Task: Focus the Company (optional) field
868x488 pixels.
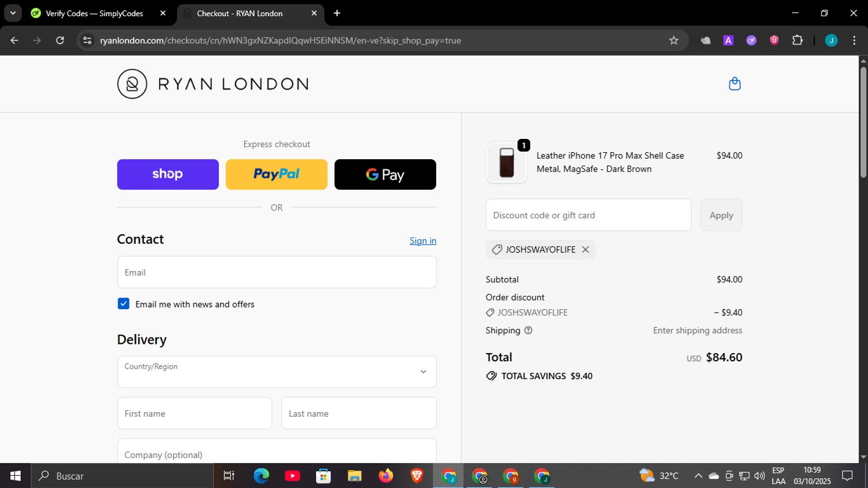Action: point(277,452)
